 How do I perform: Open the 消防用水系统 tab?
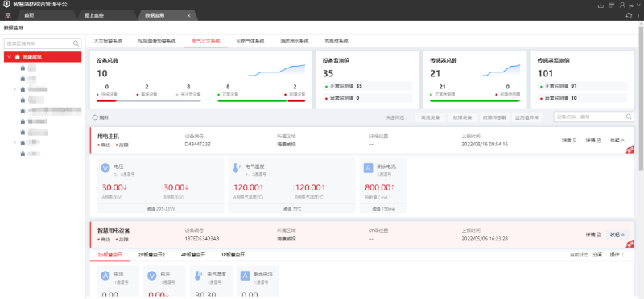294,41
